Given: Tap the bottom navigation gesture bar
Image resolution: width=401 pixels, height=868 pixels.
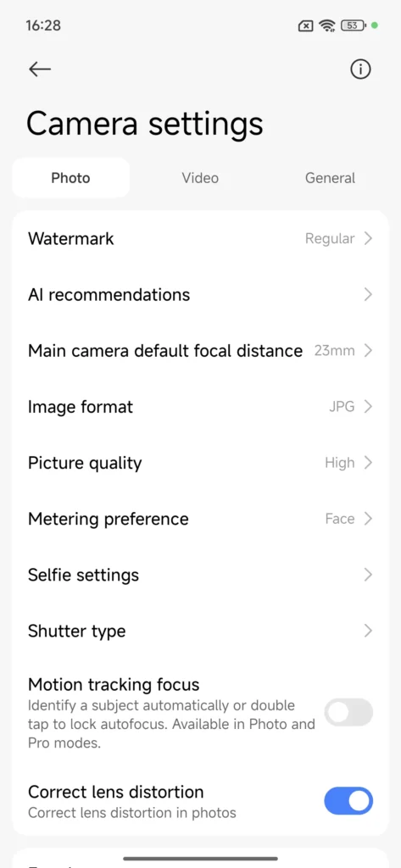Looking at the screenshot, I should [200, 859].
